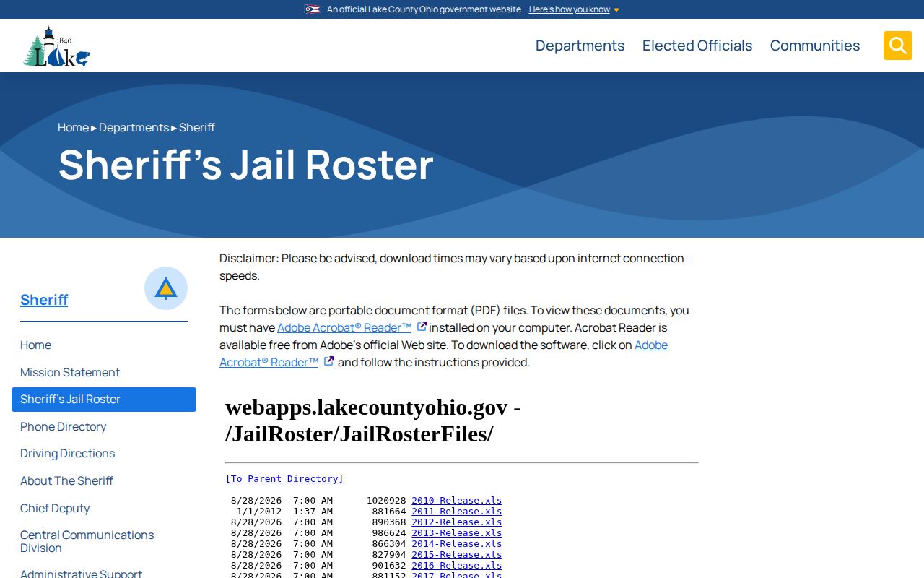This screenshot has width=924, height=578.
Task: Select Home in the Sheriff sidebar
Action: [35, 345]
